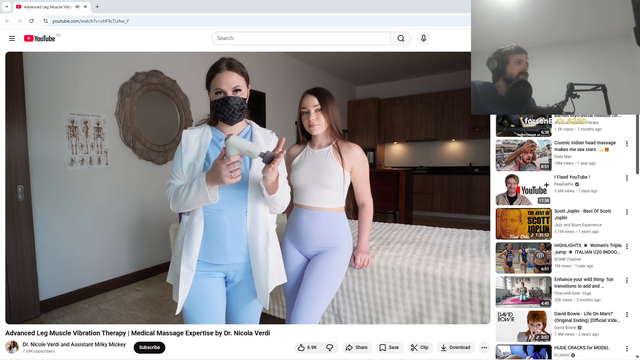The image size is (640, 360).
Task: Open channel avatar under the video
Action: [x=12, y=347]
